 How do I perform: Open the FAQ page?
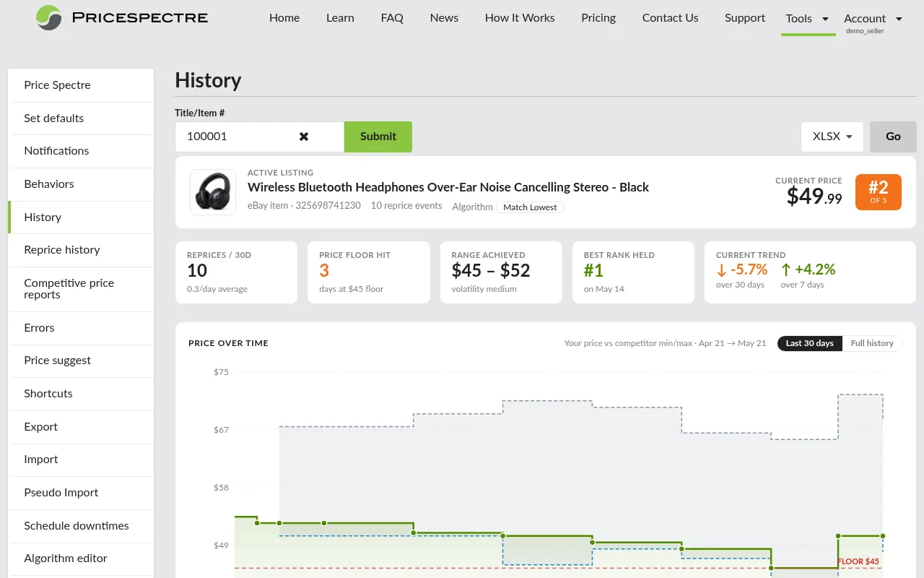(392, 18)
